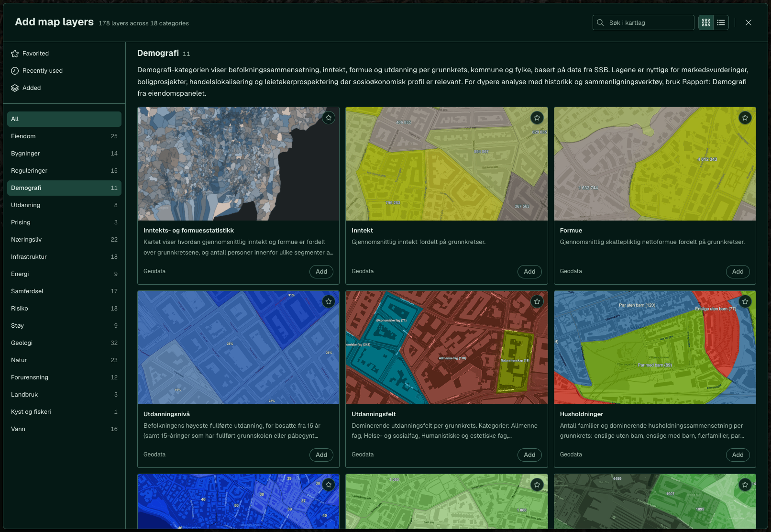Screen dimensions: 771x532
Task: Open the Utdanningsfelt map preview
Action: tap(447, 347)
